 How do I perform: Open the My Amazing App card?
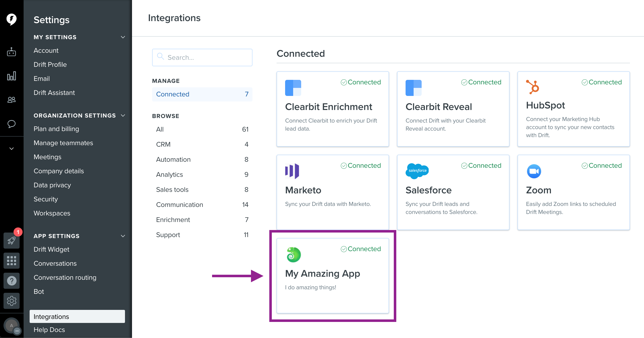333,276
